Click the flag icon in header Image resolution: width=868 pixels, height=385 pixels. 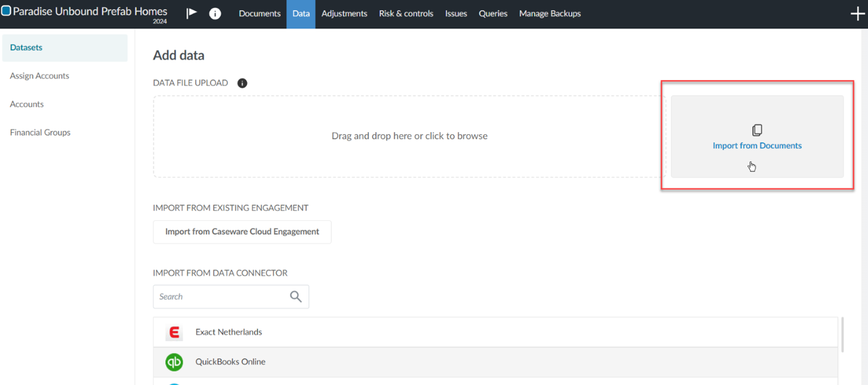[192, 13]
